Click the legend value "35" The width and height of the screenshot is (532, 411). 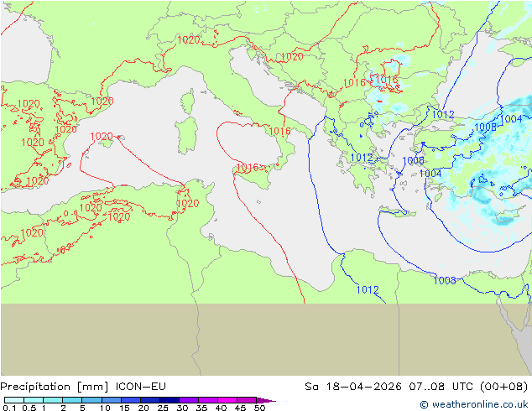pos(201,408)
